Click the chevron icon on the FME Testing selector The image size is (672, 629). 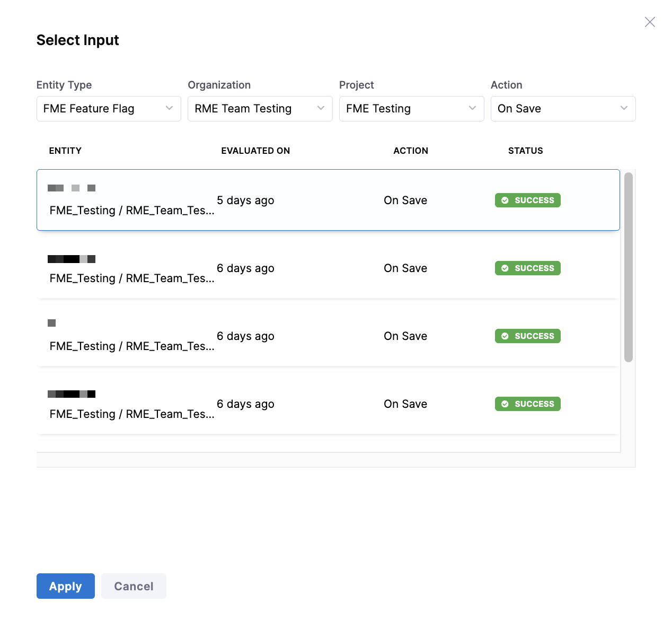(472, 108)
